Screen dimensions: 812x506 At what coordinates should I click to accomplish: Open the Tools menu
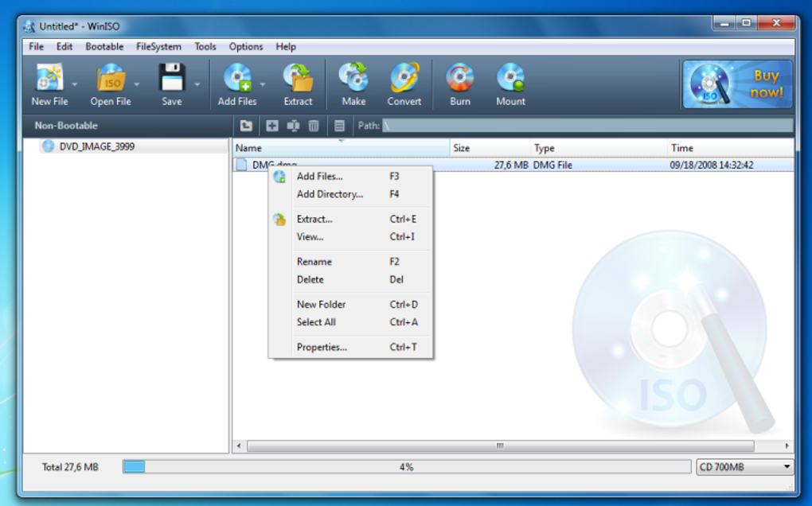click(205, 47)
